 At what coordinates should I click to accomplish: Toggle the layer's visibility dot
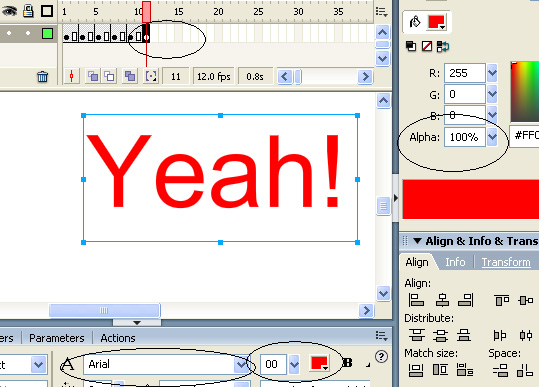[x=9, y=33]
